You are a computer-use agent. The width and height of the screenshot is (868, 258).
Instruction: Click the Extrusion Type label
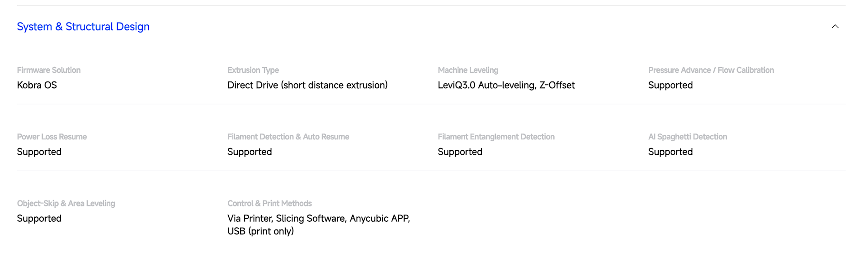(x=253, y=70)
